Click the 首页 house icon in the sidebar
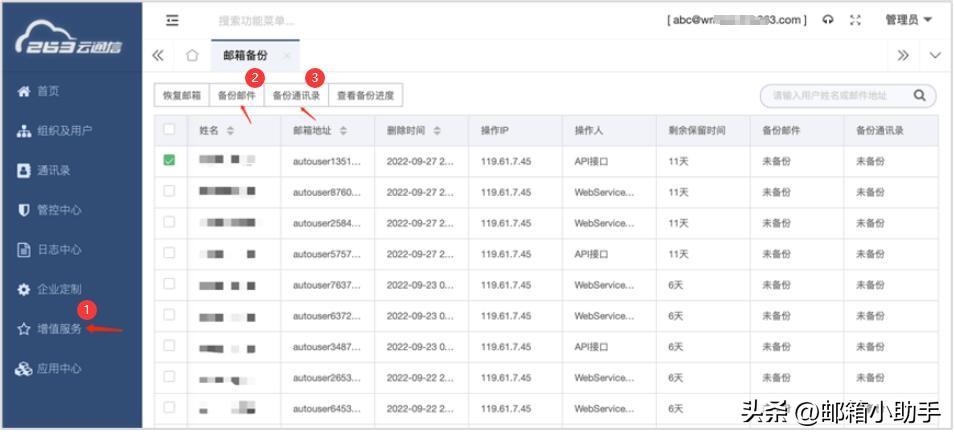This screenshot has width=954, height=437. [x=24, y=92]
